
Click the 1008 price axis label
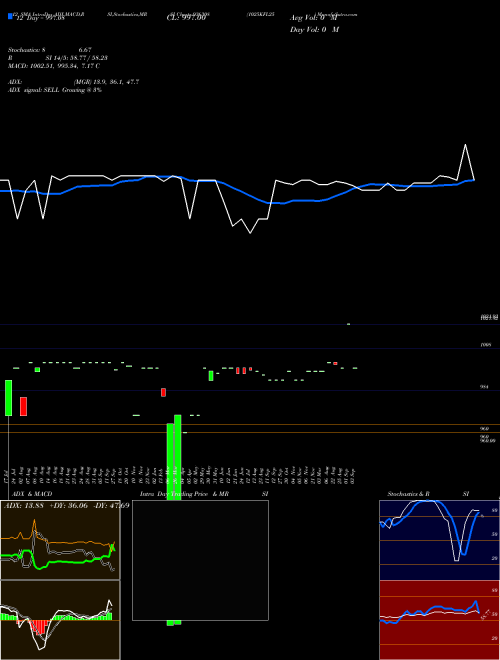(x=486, y=345)
